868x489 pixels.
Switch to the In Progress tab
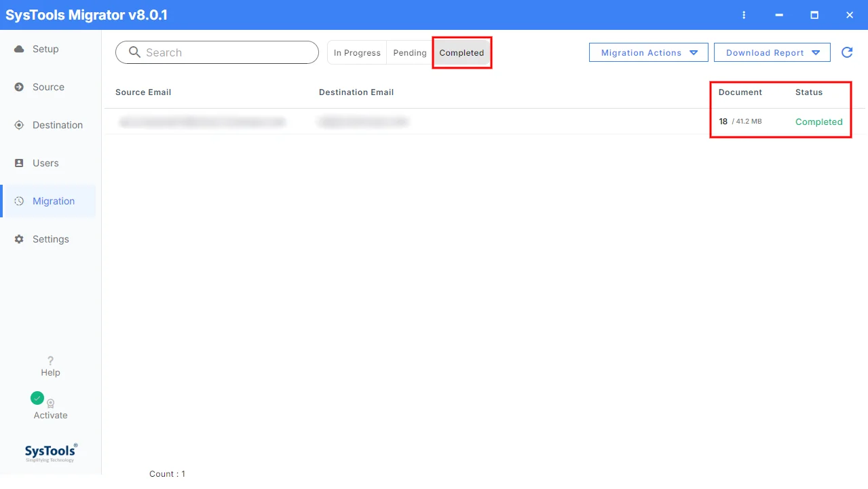(357, 52)
